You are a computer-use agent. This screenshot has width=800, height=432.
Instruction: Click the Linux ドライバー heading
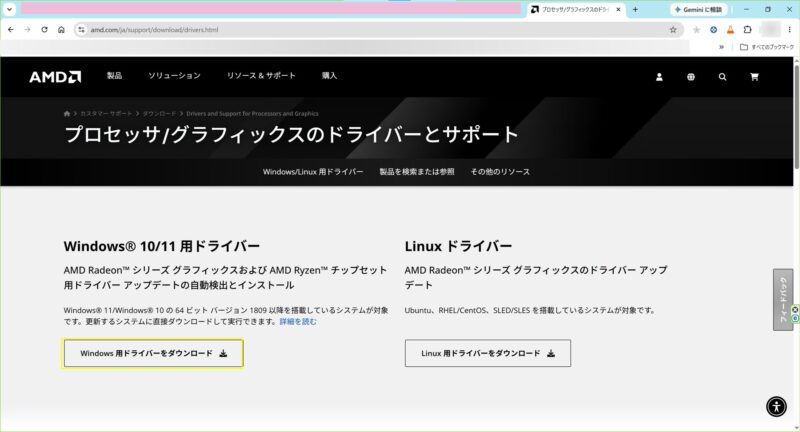point(458,246)
